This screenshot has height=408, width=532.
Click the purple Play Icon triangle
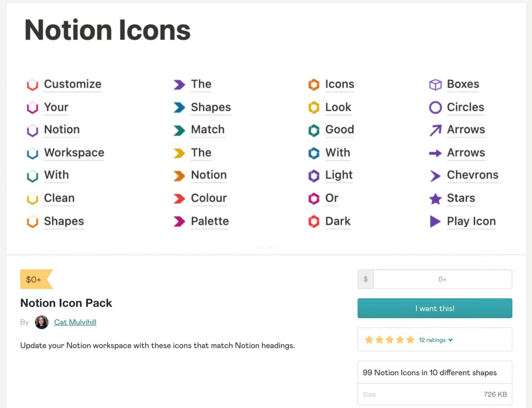tap(435, 221)
